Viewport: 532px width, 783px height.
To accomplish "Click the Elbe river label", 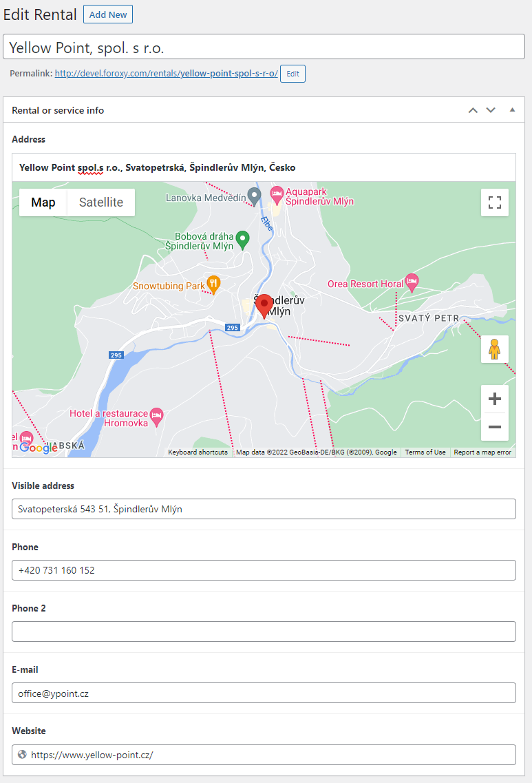I will 267,224.
